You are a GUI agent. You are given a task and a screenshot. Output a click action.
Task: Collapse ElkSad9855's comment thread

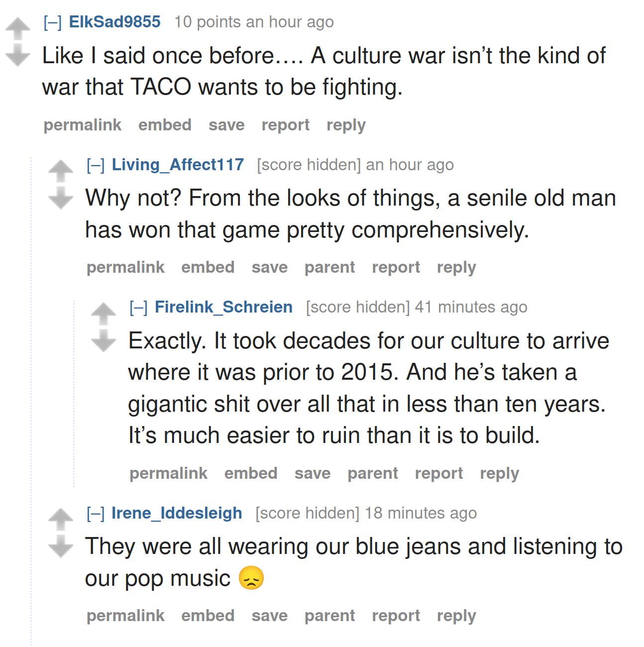(x=53, y=22)
